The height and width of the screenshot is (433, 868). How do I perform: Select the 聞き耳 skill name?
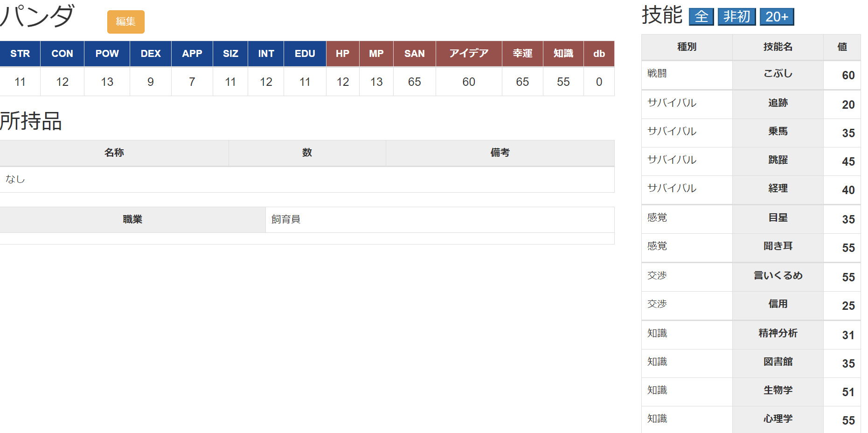778,246
